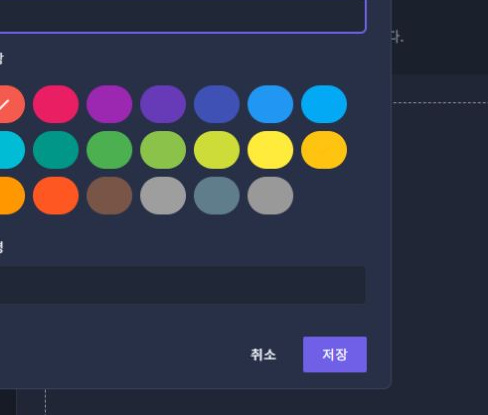Choose the light green color swatch
The height and width of the screenshot is (415, 488).
point(163,150)
